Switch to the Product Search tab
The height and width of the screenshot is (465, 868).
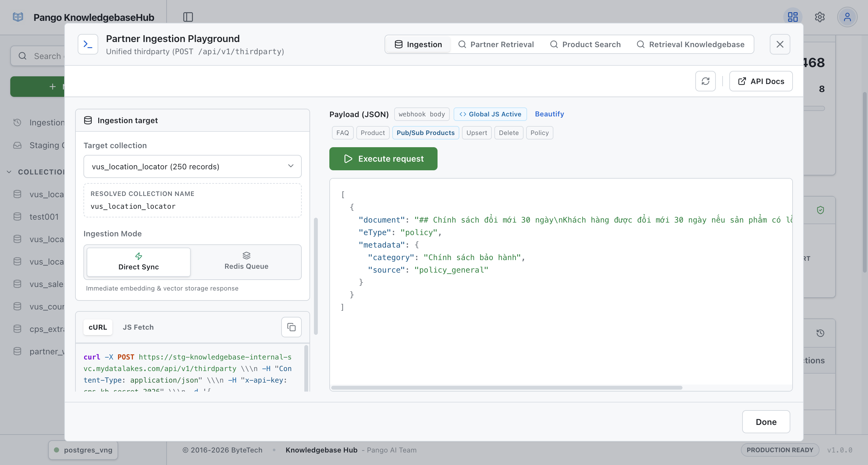585,45
